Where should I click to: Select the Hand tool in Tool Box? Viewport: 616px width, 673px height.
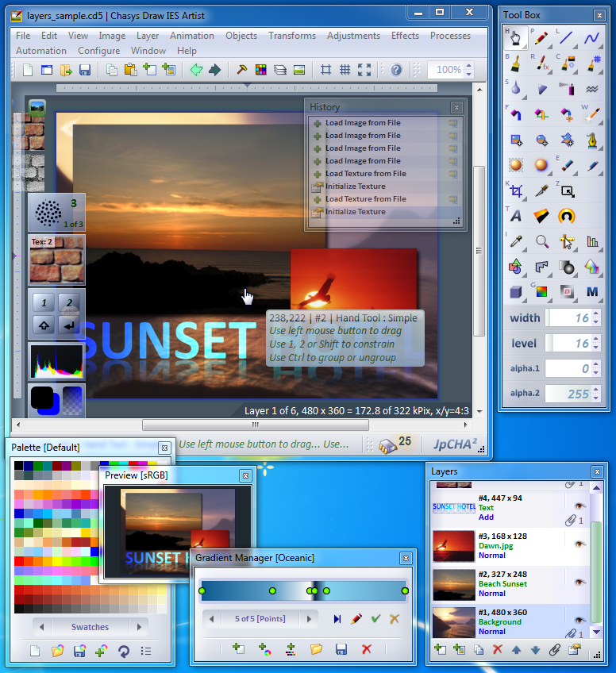(515, 38)
